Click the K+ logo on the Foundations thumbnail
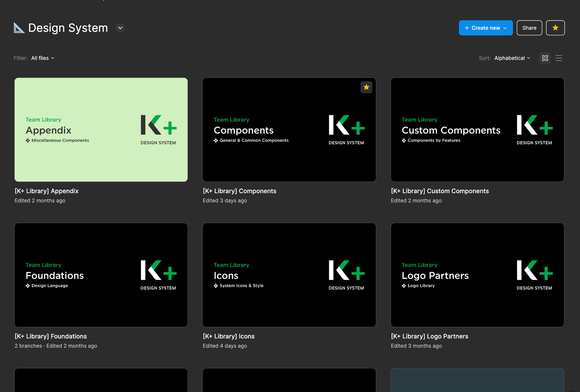This screenshot has height=392, width=580. point(159,270)
